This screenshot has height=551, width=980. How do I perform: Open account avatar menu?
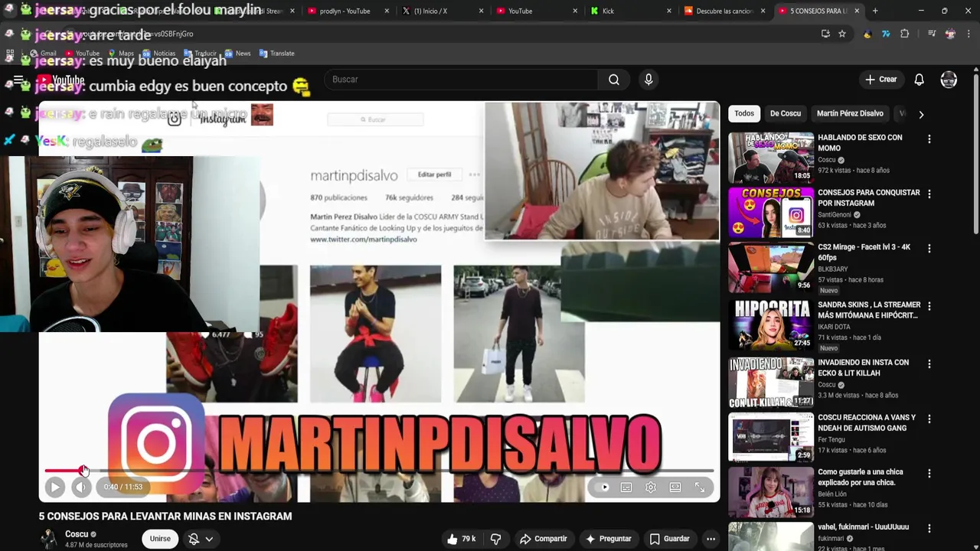(x=949, y=80)
